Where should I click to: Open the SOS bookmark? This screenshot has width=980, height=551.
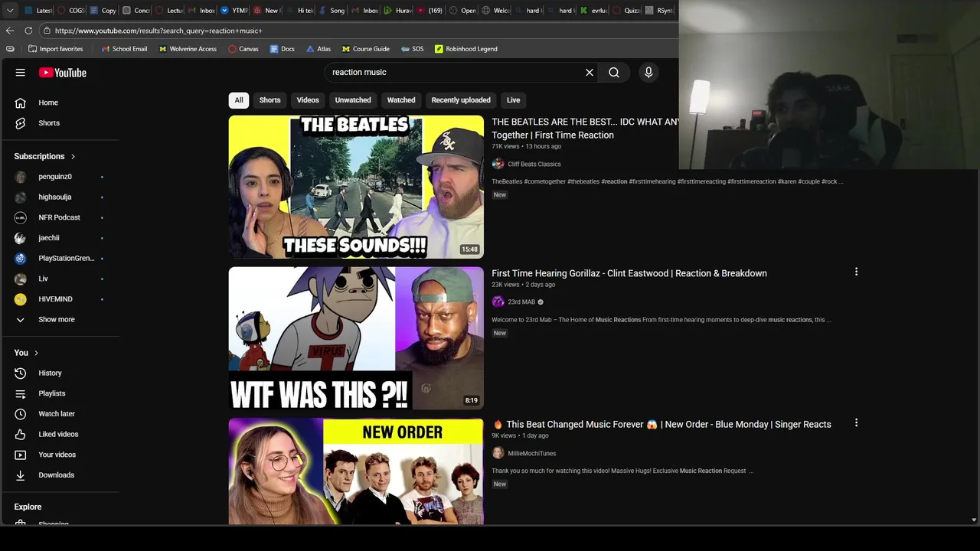point(412,49)
